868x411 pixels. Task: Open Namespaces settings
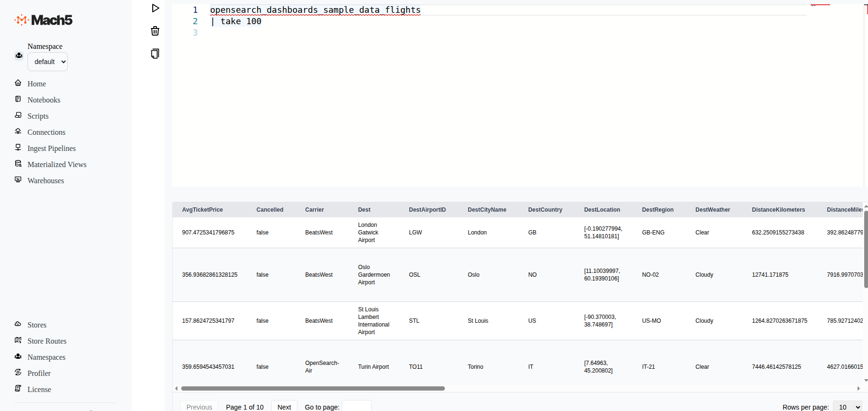pos(46,357)
